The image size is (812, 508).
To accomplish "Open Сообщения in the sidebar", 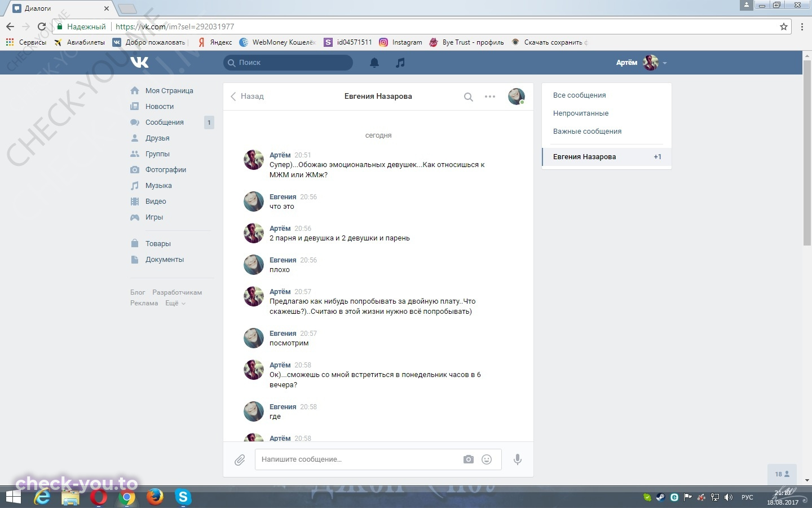I will 165,122.
